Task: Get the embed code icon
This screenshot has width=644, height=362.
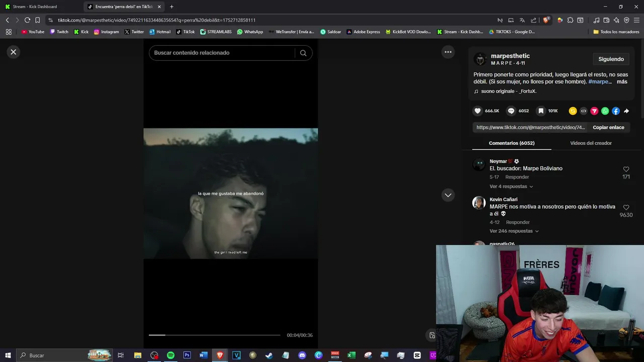Action: pos(584,111)
